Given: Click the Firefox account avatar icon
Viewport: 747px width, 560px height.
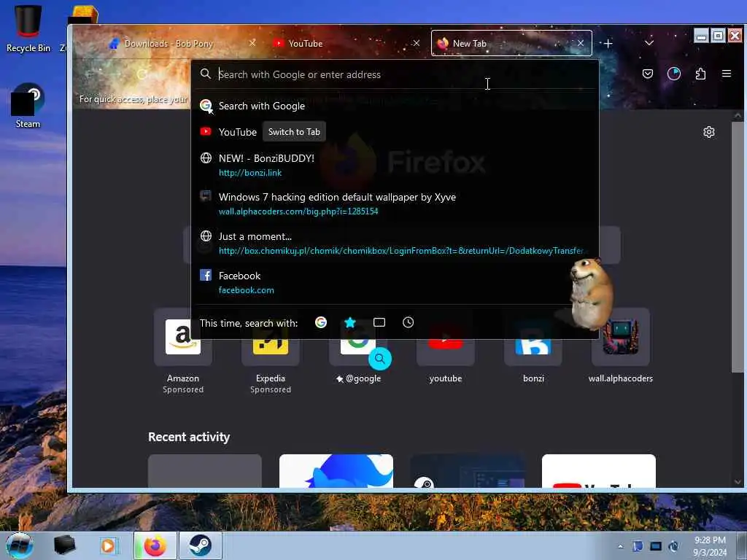Looking at the screenshot, I should click(x=673, y=74).
